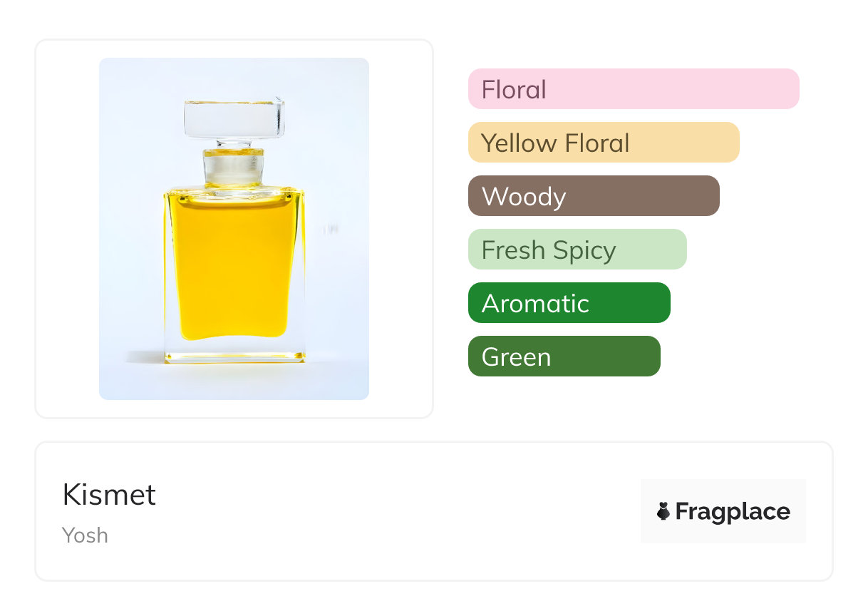Select the pink Floral accord bar
Image resolution: width=868 pixels, height=616 pixels.
[x=634, y=89]
